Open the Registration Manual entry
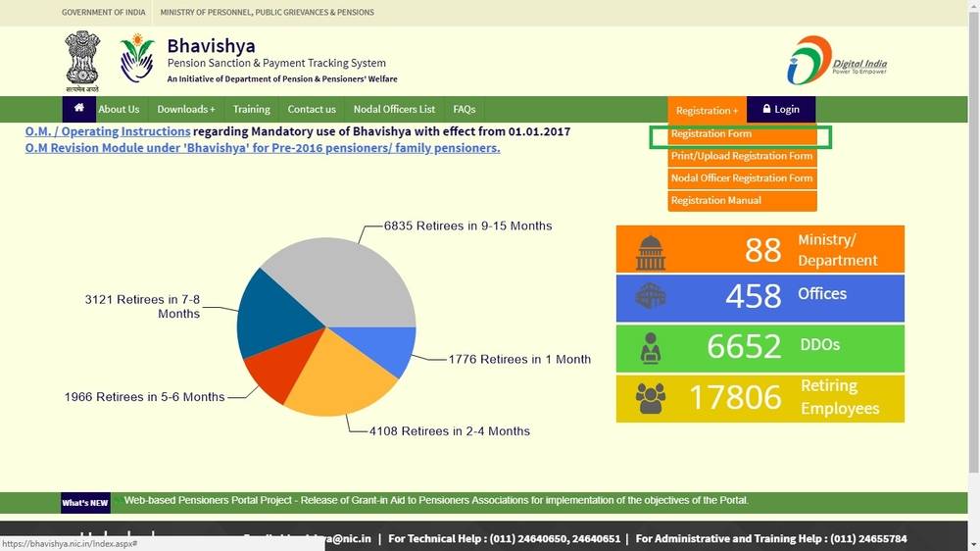980x551 pixels. click(715, 201)
